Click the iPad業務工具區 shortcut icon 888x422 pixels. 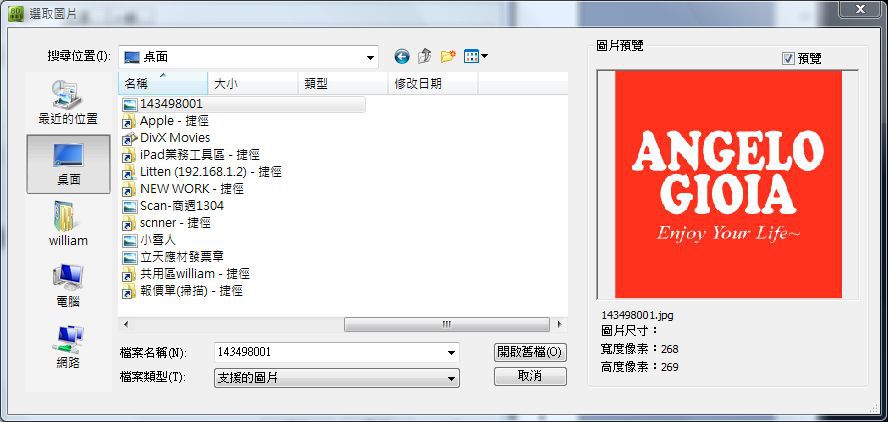[130, 155]
